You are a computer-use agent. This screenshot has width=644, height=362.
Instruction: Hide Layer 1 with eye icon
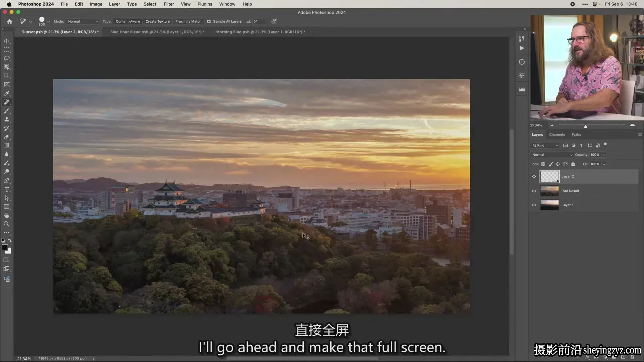click(534, 205)
